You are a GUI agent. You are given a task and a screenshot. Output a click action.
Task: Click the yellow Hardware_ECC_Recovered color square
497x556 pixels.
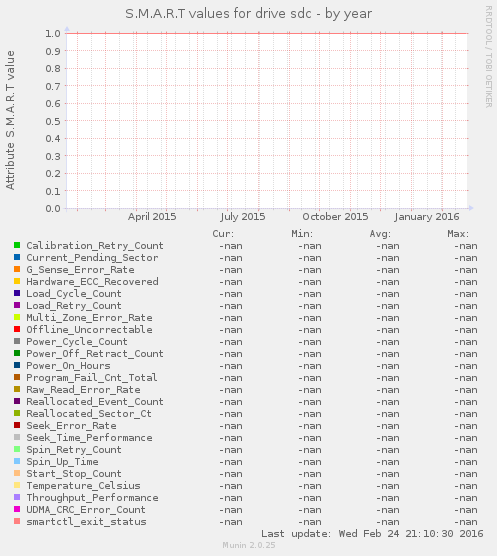point(17,281)
